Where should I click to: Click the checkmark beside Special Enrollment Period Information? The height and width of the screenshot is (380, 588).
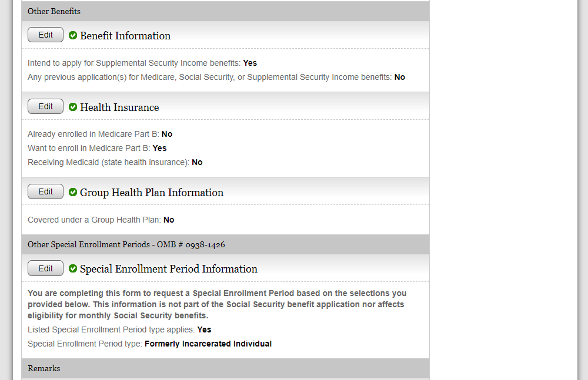click(73, 269)
